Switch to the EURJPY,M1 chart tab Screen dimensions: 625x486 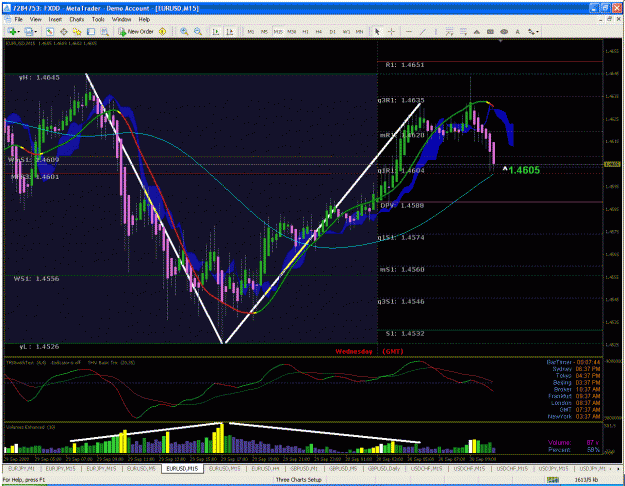(22, 468)
